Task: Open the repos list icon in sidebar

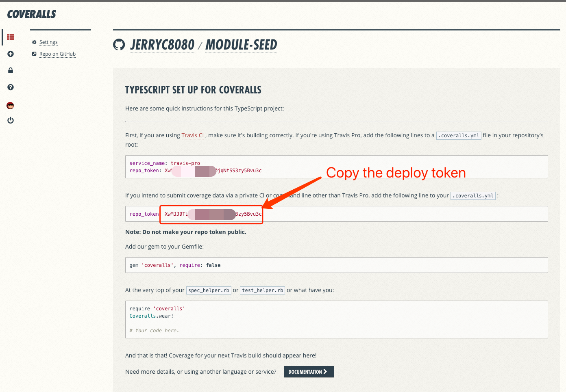Action: point(11,37)
